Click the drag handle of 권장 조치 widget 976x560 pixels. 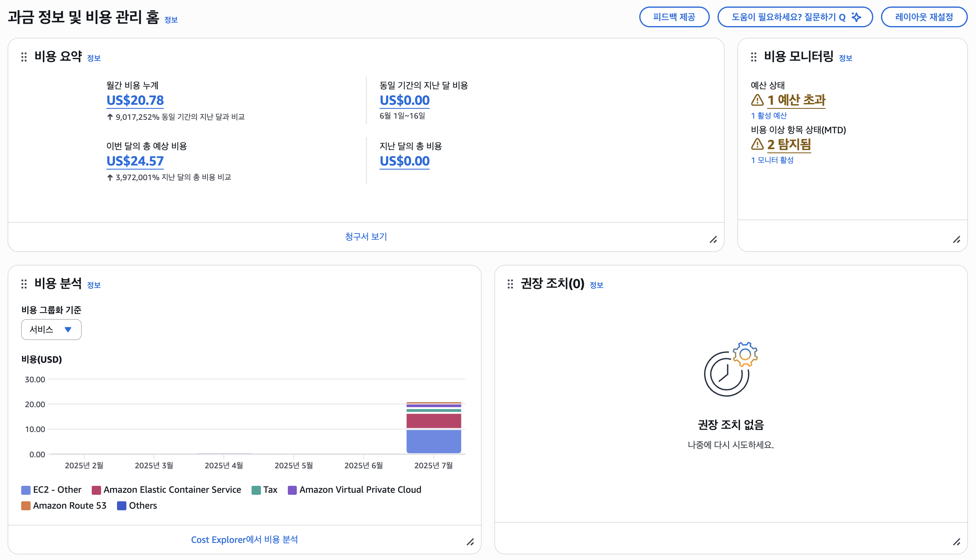click(510, 284)
